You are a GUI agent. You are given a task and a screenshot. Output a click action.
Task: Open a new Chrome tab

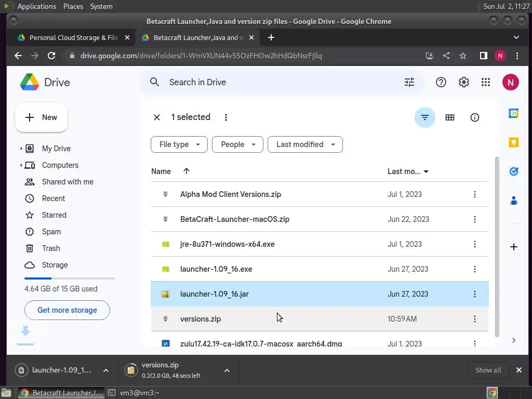click(x=271, y=37)
